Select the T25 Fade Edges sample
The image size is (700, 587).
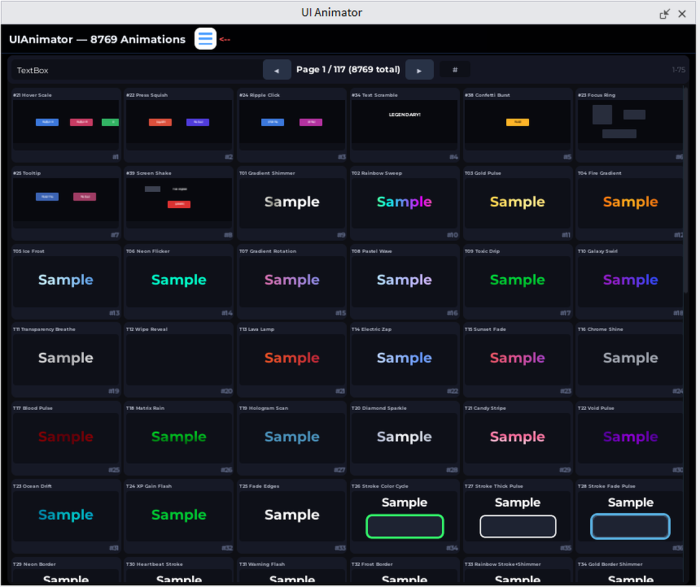[292, 515]
